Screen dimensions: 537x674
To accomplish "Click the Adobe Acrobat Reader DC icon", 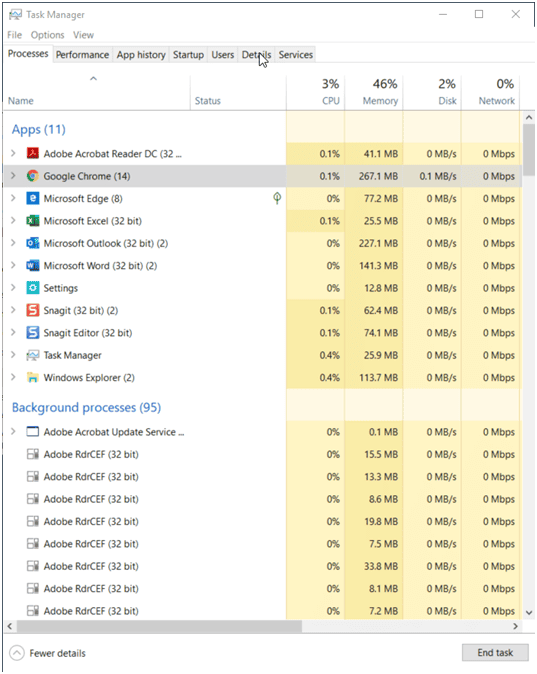I will tap(33, 153).
